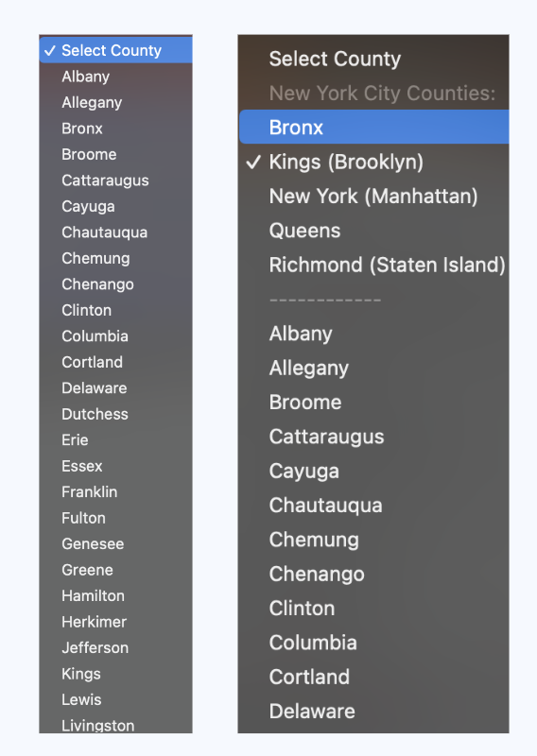
Task: Select Erie in the left dropdown
Action: click(115, 439)
